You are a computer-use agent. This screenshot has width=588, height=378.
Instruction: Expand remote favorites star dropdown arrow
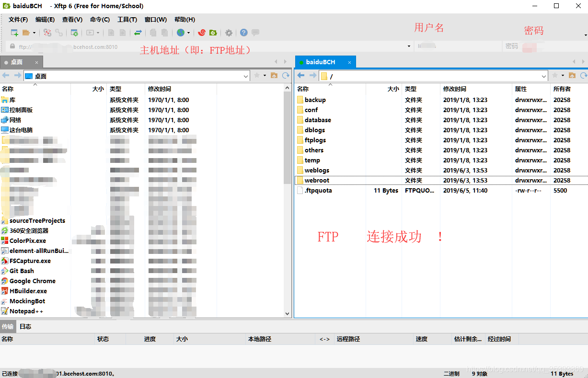pos(563,76)
